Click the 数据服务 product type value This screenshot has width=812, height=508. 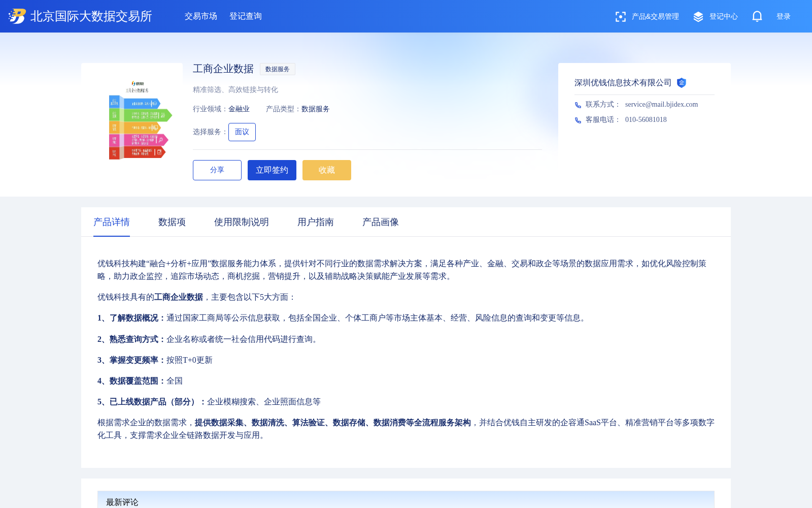point(316,109)
